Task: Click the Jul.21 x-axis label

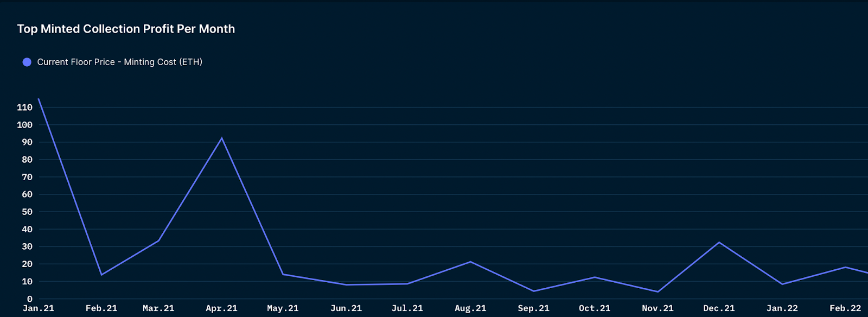Action: (407, 308)
